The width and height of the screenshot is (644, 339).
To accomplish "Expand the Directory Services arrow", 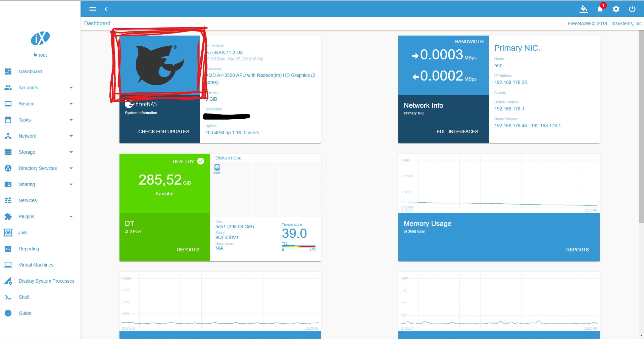I will click(71, 168).
